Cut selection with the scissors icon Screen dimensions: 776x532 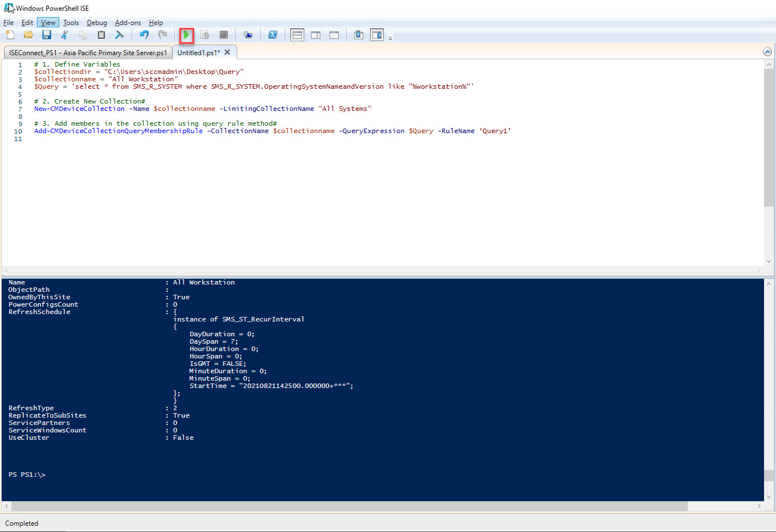(65, 35)
